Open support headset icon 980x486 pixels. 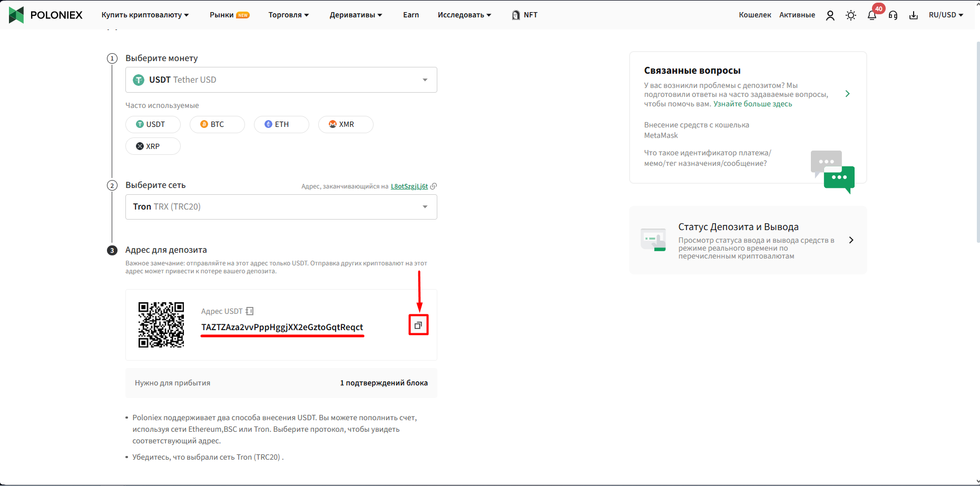coord(893,15)
